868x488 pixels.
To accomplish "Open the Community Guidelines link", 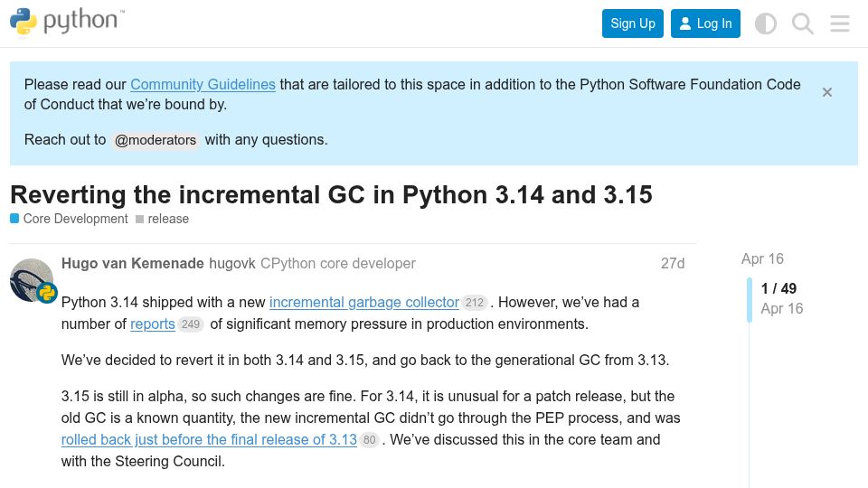I will click(x=203, y=84).
